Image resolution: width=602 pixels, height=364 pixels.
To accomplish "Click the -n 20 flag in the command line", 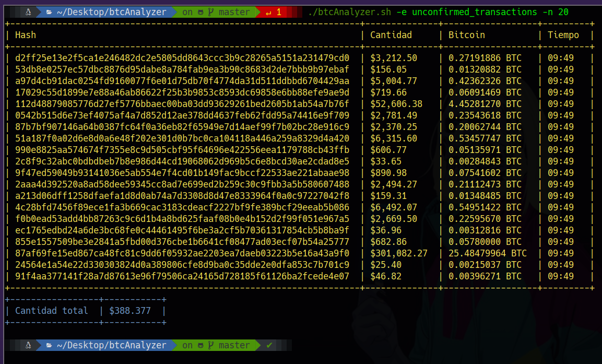I will 556,13.
